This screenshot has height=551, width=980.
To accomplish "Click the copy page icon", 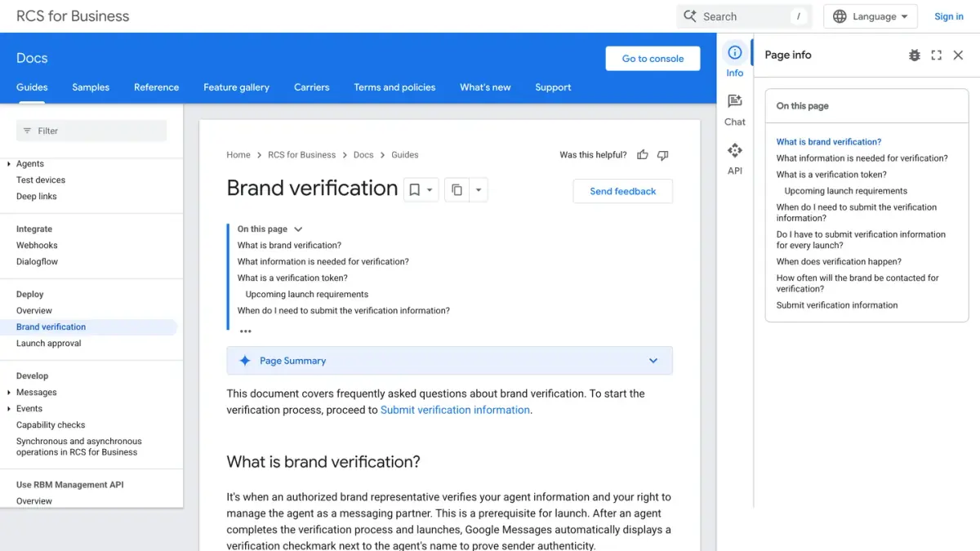I will [x=457, y=190].
